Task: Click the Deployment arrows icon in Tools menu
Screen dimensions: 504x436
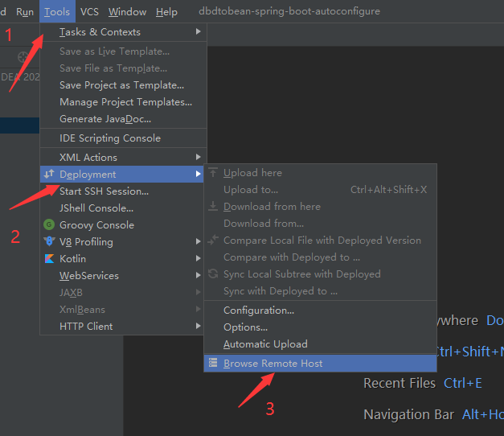Action: click(x=50, y=175)
